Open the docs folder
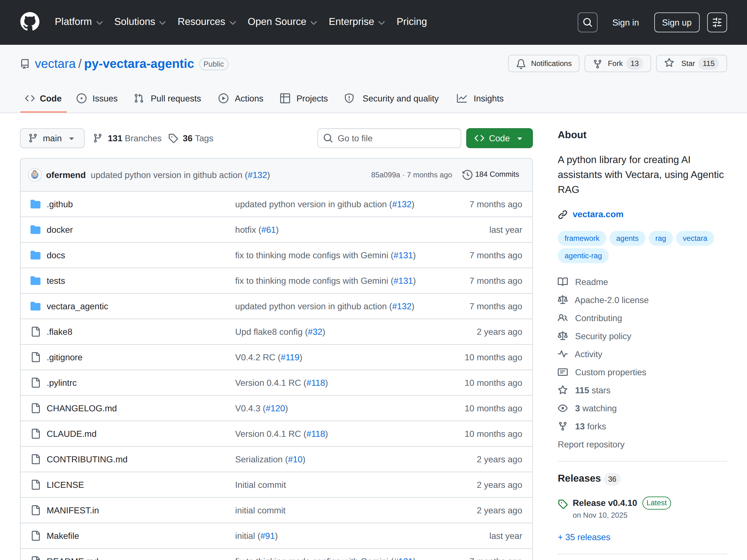 (56, 255)
